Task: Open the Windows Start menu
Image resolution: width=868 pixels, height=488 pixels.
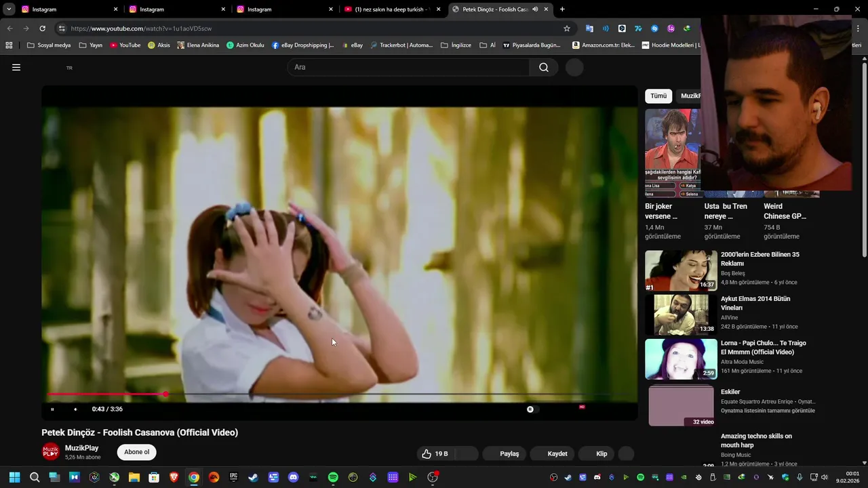Action: [14, 477]
